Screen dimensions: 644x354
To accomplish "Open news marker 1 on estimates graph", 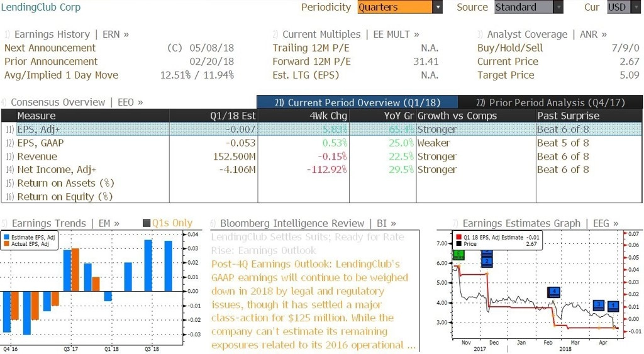I will click(613, 305).
